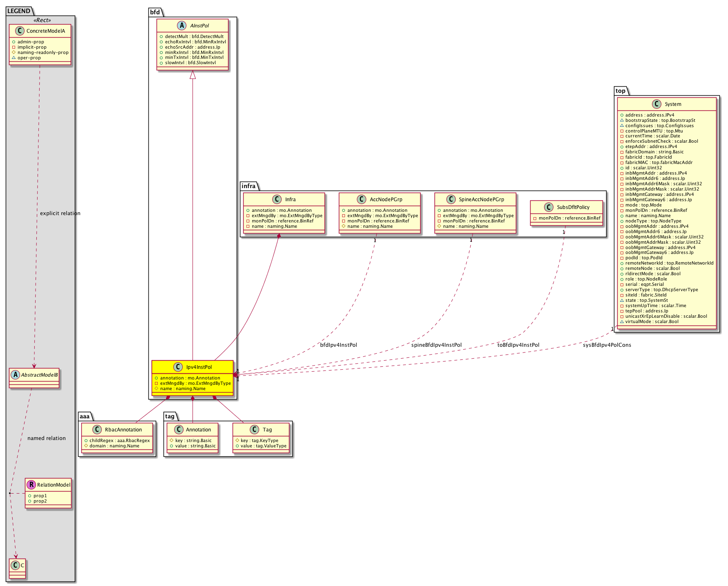The width and height of the screenshot is (728, 586).
Task: Click the spineBfdIpv4InstPol relation label
Action: (436, 345)
